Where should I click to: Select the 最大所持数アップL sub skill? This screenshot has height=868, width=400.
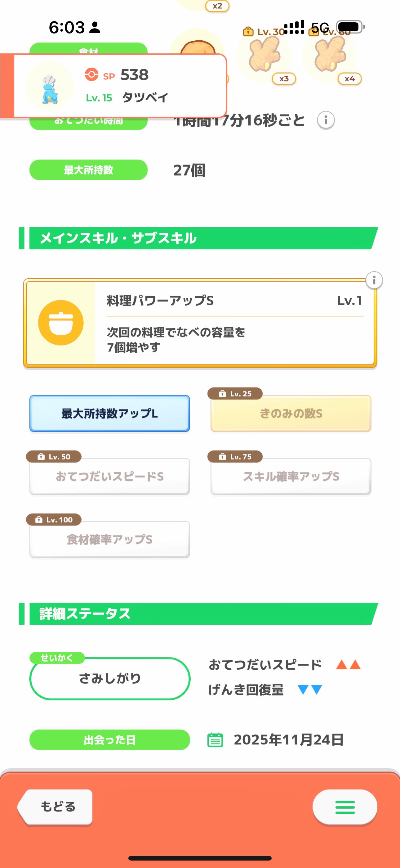110,414
